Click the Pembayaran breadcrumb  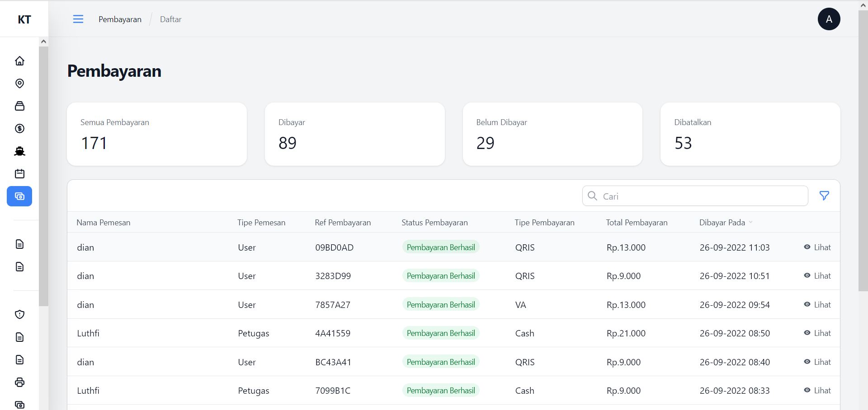(120, 19)
